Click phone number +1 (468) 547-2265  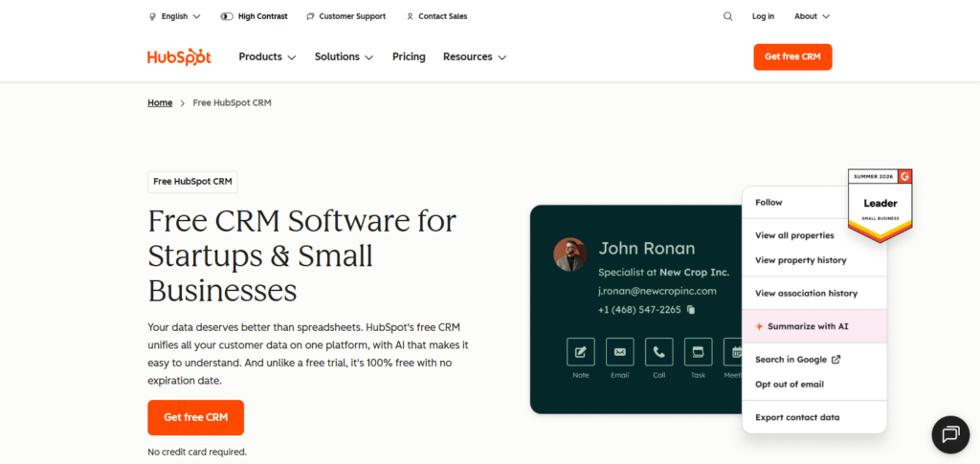click(639, 309)
